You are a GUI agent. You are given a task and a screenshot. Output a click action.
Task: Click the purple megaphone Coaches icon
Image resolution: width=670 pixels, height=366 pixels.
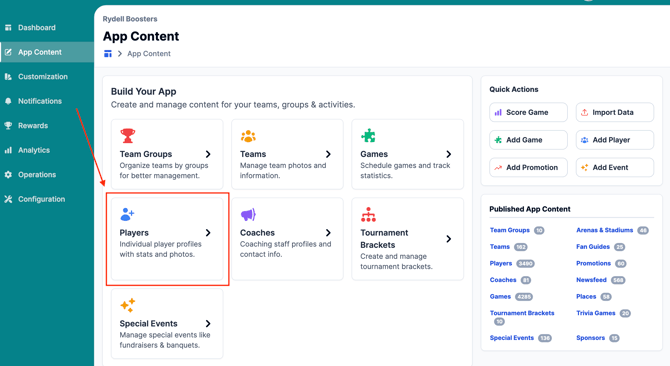pos(248,214)
